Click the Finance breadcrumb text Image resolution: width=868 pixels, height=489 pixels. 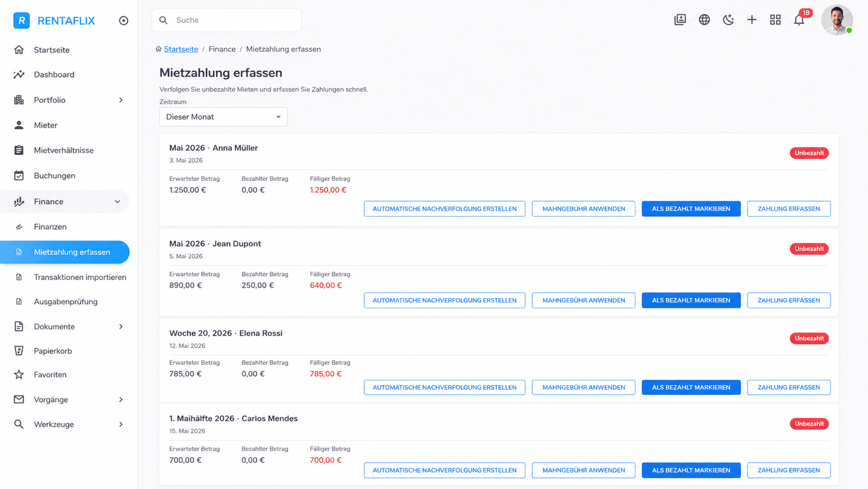222,49
